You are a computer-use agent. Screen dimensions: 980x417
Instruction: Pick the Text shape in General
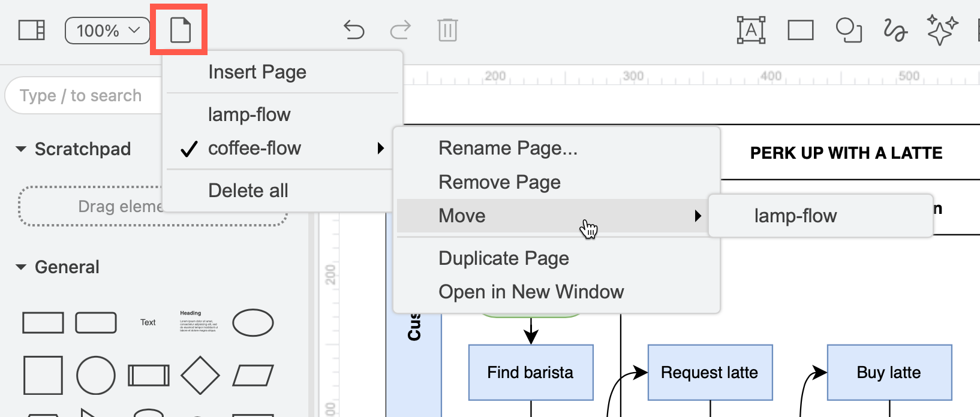(x=148, y=322)
